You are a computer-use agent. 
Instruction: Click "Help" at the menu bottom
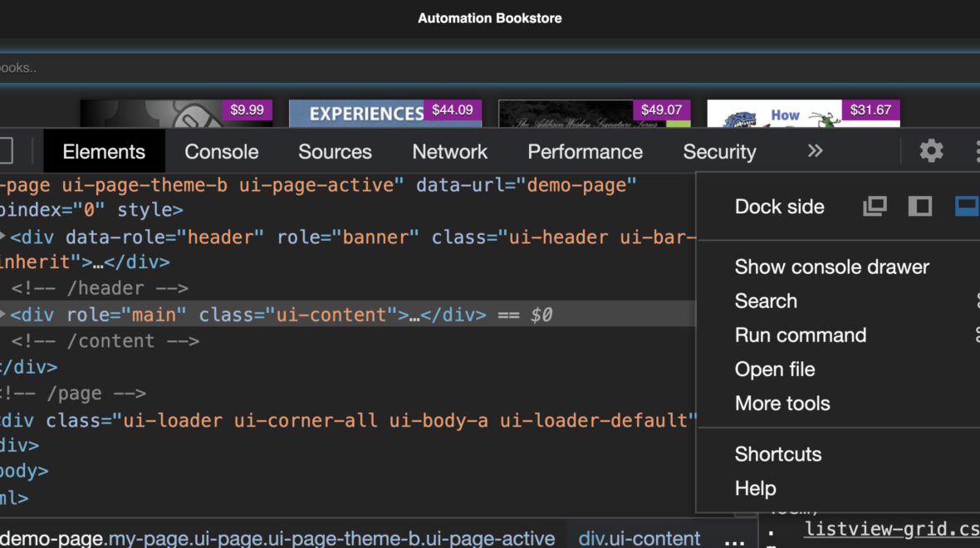(755, 488)
